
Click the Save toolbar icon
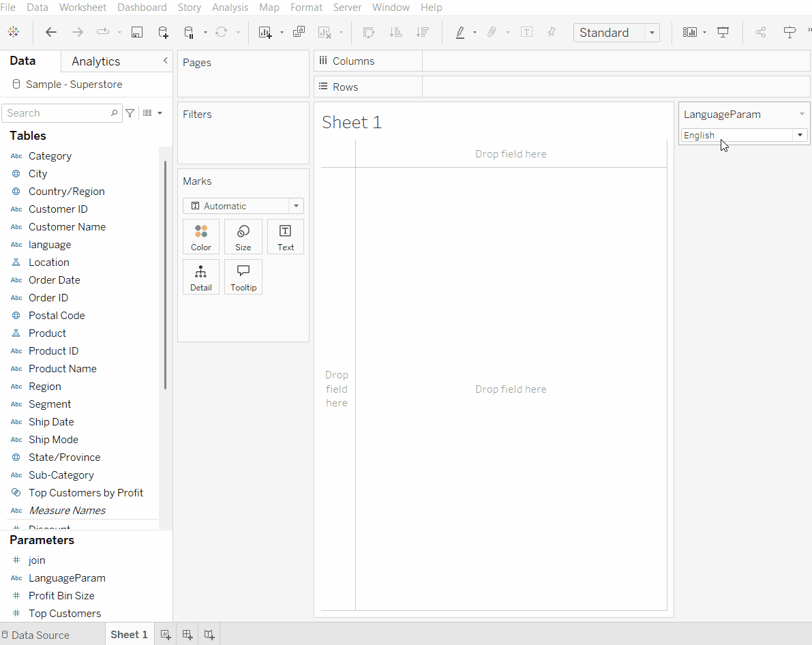pos(137,32)
